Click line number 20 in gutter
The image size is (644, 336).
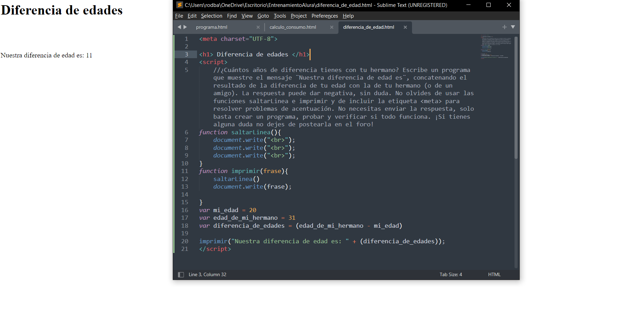tap(185, 241)
